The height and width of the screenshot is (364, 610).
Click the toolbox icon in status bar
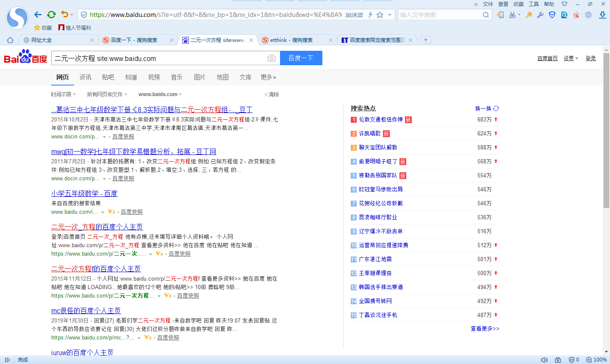[x=558, y=360]
